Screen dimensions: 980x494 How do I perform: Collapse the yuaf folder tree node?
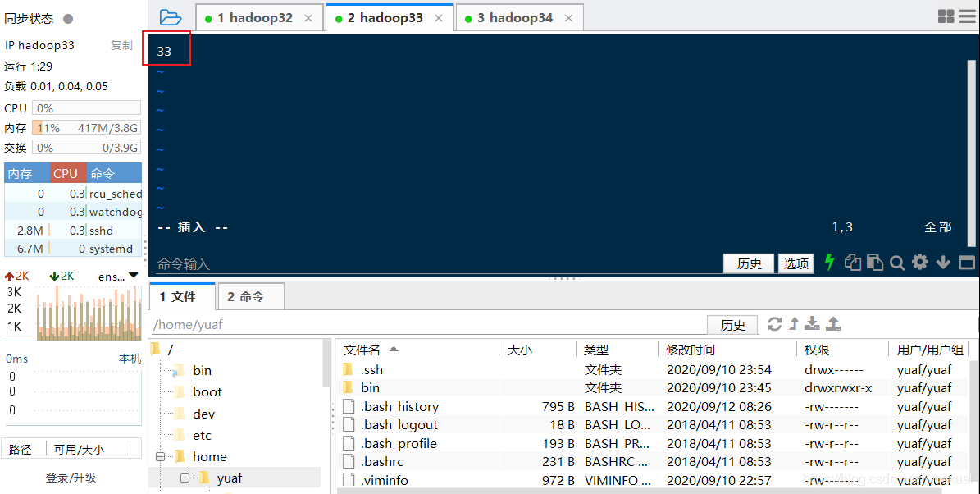tap(185, 478)
